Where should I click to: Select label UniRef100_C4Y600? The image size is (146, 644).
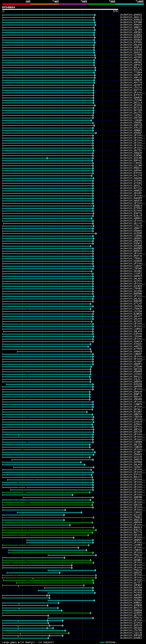[131, 374]
